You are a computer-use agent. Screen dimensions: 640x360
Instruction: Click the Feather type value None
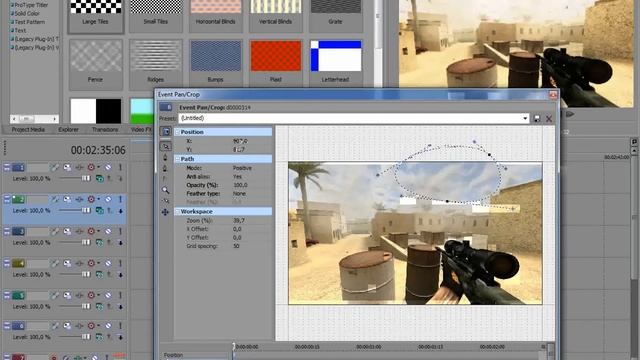(239, 193)
